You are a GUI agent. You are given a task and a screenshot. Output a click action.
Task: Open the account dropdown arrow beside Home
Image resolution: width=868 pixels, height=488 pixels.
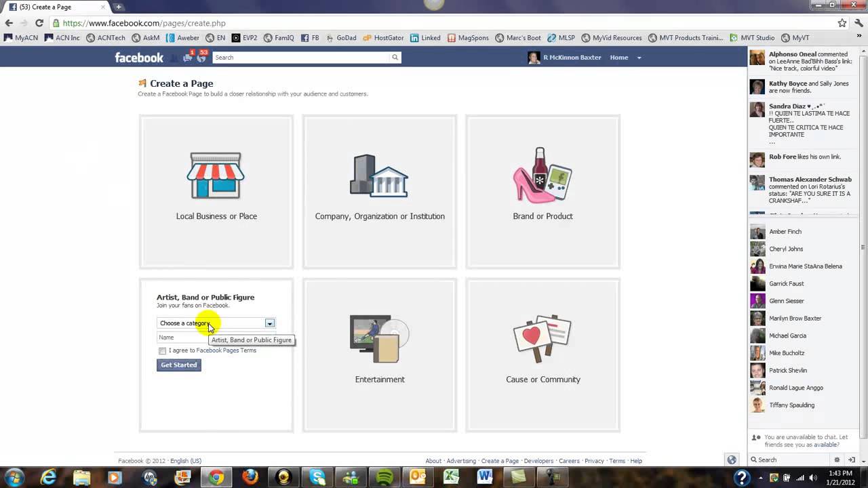(639, 58)
